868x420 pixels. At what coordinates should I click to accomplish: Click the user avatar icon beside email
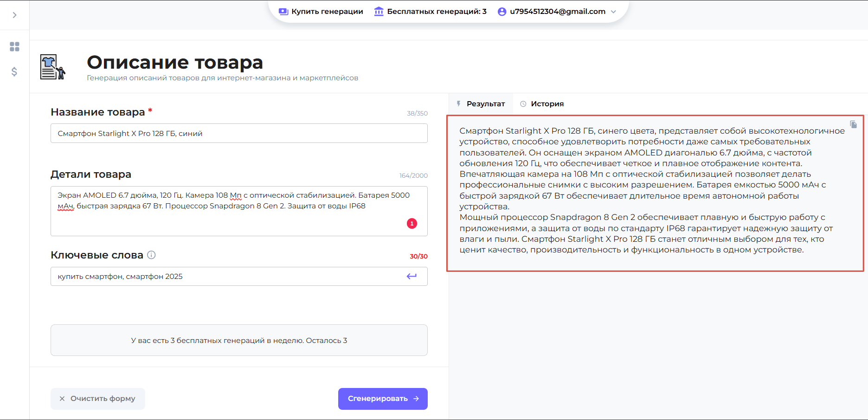pos(502,12)
